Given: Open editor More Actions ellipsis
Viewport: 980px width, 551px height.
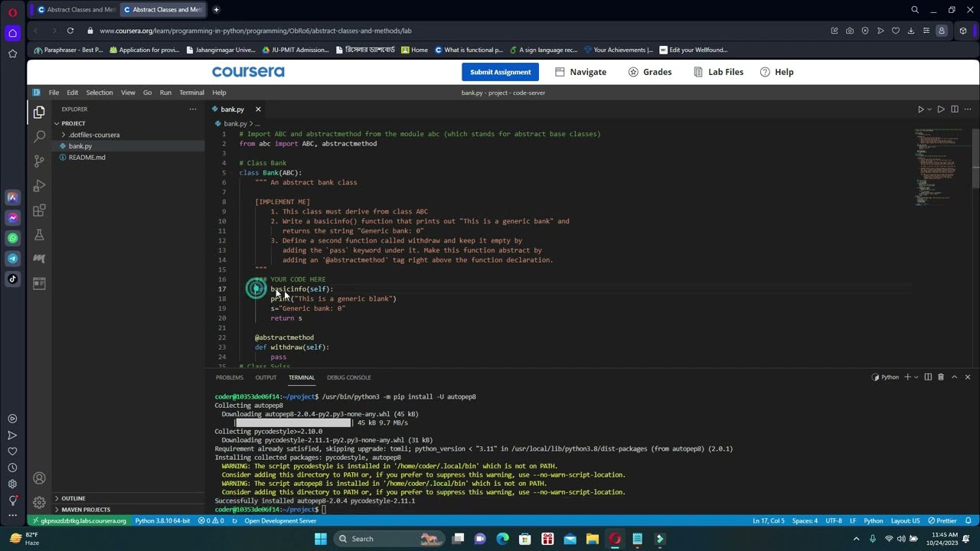Looking at the screenshot, I should click(968, 109).
